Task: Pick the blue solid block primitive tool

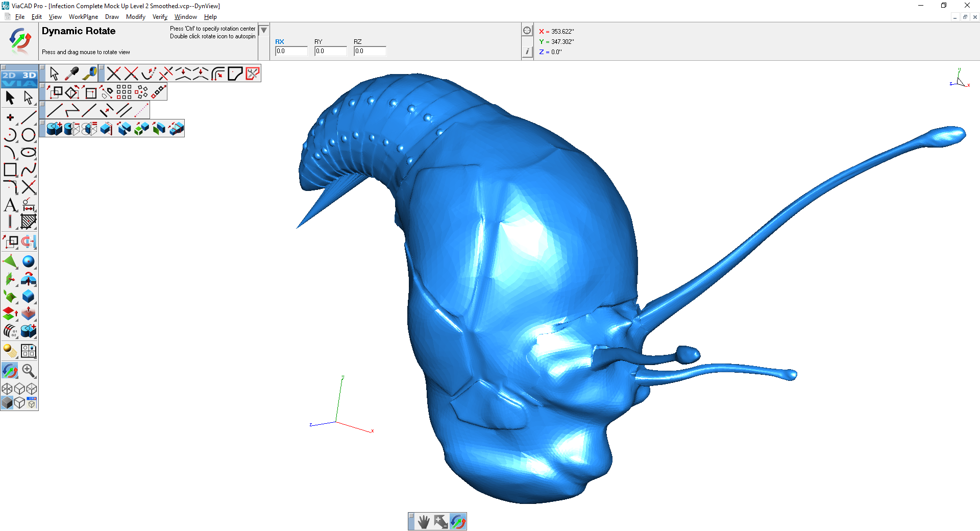Action: point(29,296)
